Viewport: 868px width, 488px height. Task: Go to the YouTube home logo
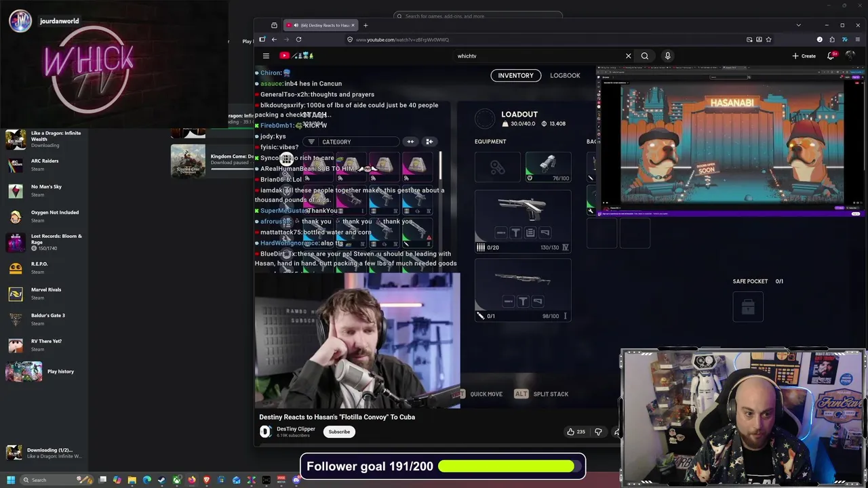point(298,56)
